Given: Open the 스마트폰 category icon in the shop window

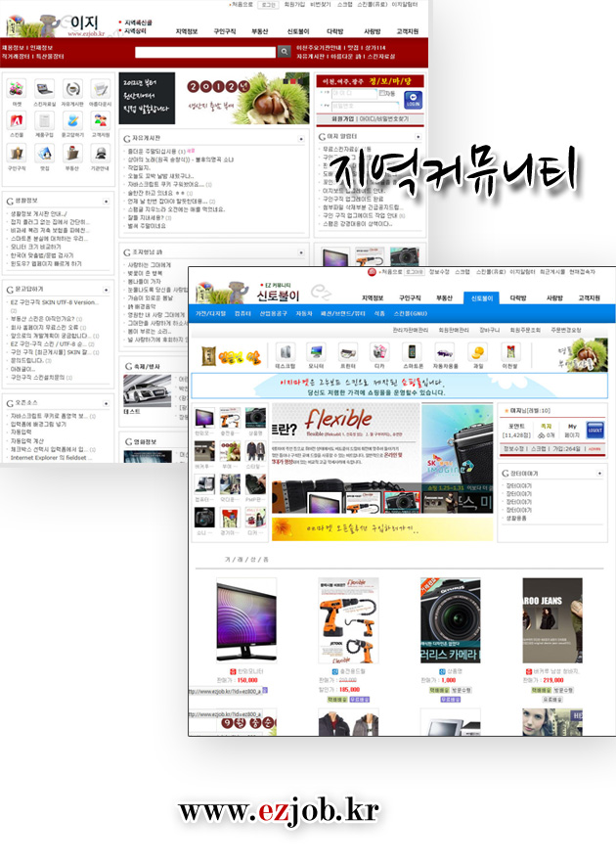Looking at the screenshot, I should click(412, 352).
